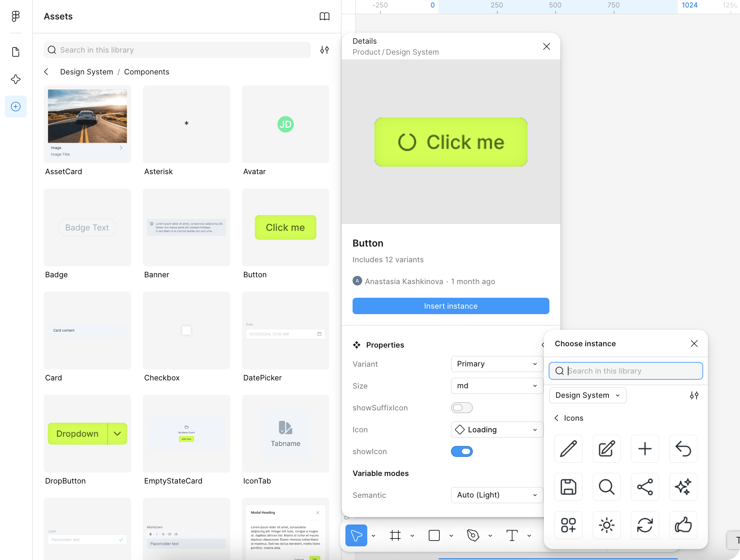Choose the thumbs up icon instance

coord(683,525)
